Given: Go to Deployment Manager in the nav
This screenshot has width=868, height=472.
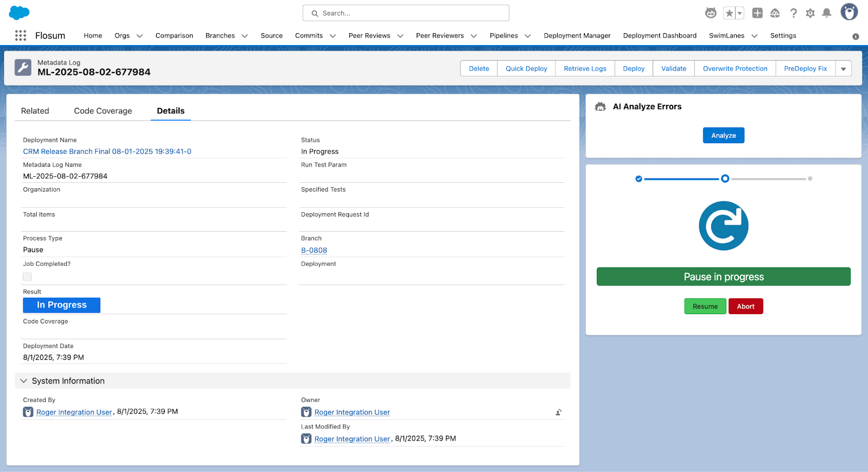Looking at the screenshot, I should 577,36.
